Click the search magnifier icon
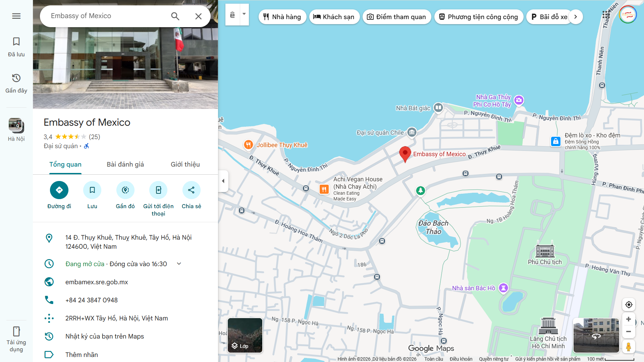 pyautogui.click(x=175, y=16)
